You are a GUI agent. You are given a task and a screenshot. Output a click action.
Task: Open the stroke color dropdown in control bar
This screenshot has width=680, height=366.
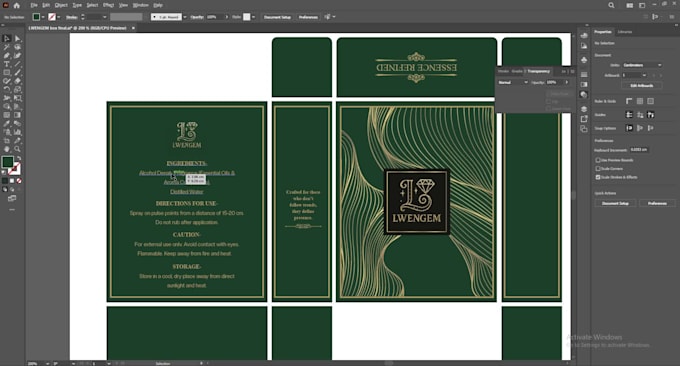(x=59, y=17)
